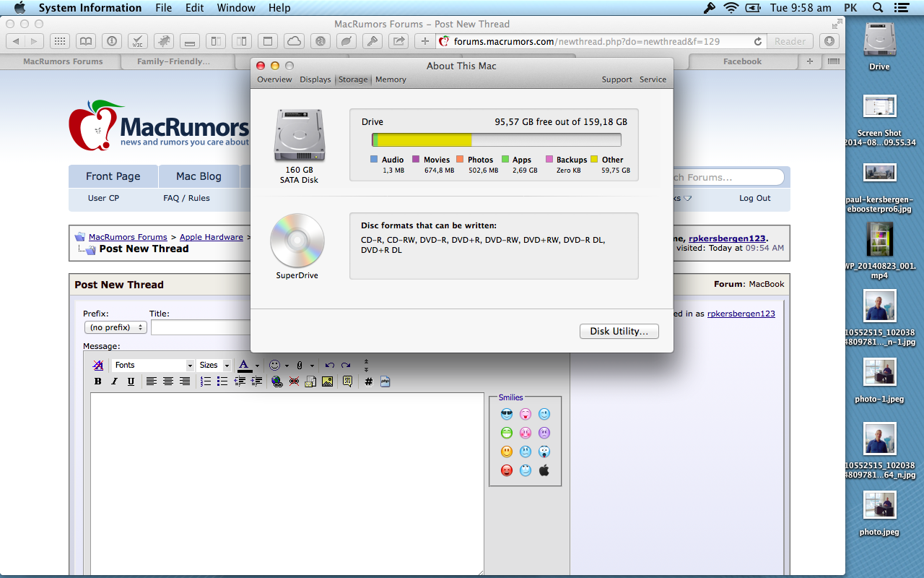Click the editor size resize arrows

[366, 366]
